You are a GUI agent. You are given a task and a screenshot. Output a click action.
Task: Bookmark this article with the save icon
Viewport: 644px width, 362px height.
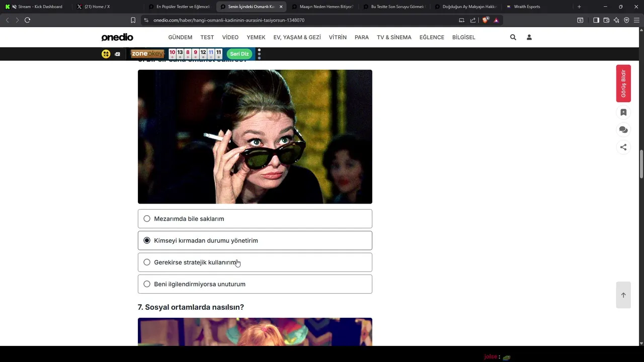(623, 113)
